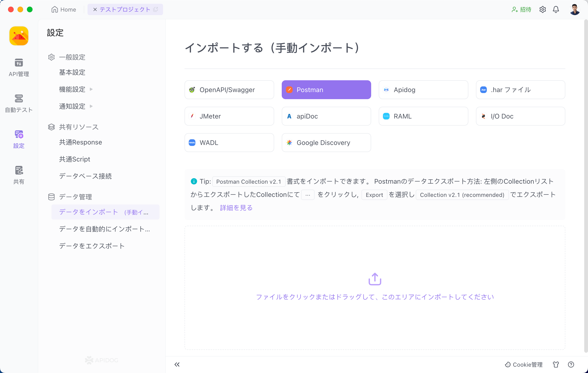
Task: Click the Postman Collection v2.1 tag
Action: (249, 182)
